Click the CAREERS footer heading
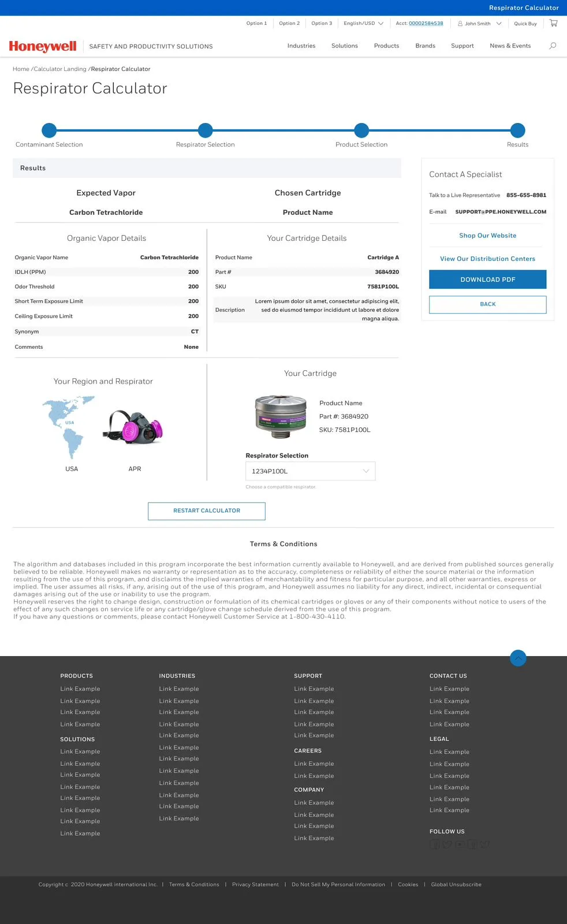The image size is (567, 924). pos(308,751)
